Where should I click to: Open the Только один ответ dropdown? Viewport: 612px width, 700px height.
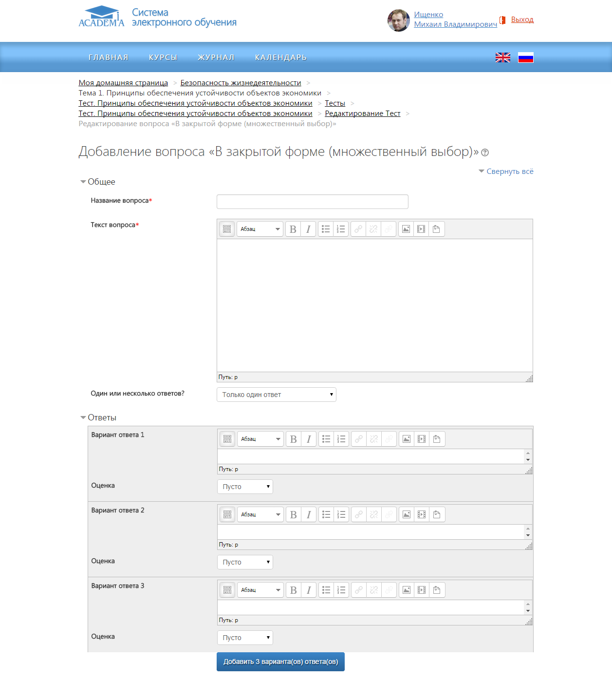tap(276, 395)
